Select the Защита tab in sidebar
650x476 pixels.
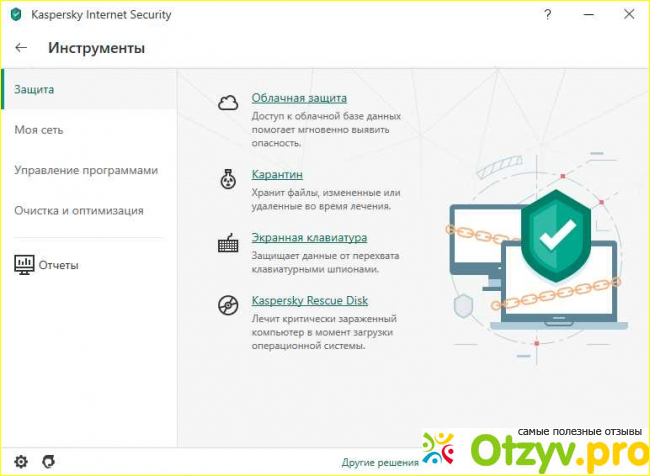(34, 90)
